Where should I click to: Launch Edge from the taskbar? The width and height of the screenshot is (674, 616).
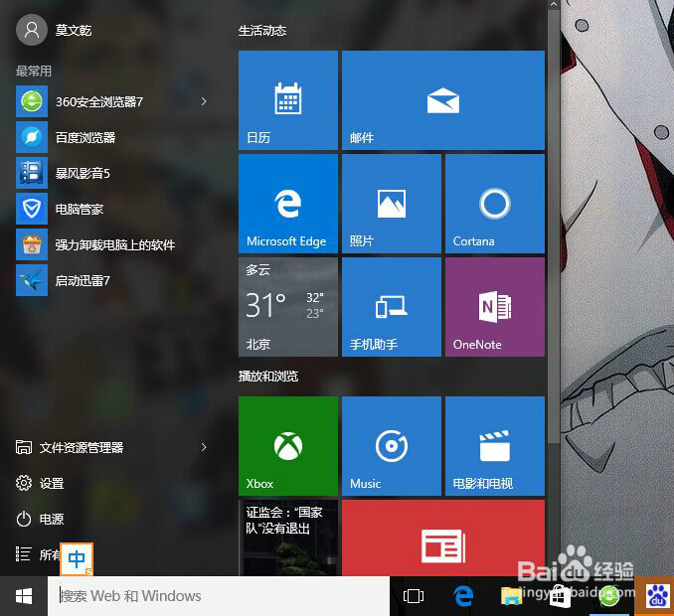[463, 596]
